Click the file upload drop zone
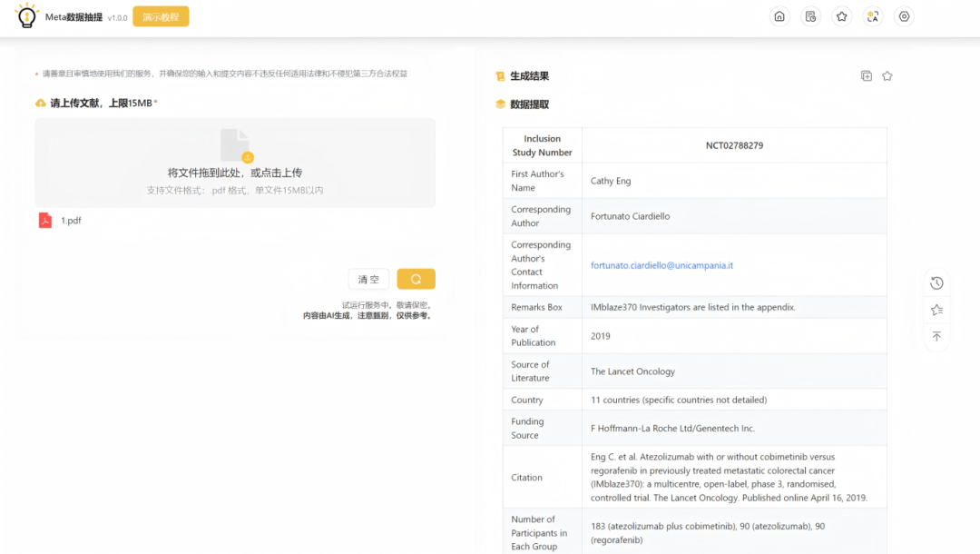Viewport: 980px width, 554px height. (x=235, y=163)
